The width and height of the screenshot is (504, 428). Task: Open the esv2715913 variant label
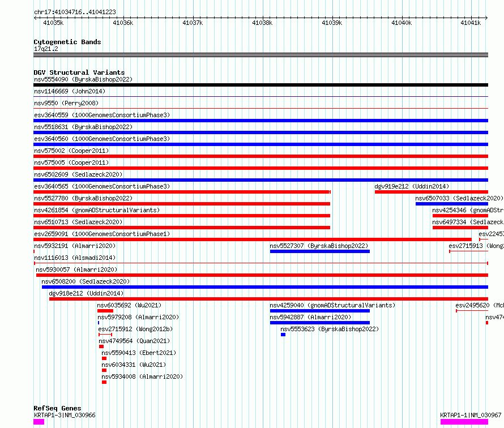[476, 246]
